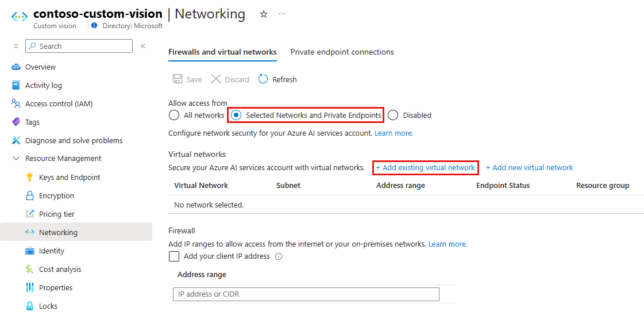
Task: Click the client IP info icon
Action: point(279,256)
